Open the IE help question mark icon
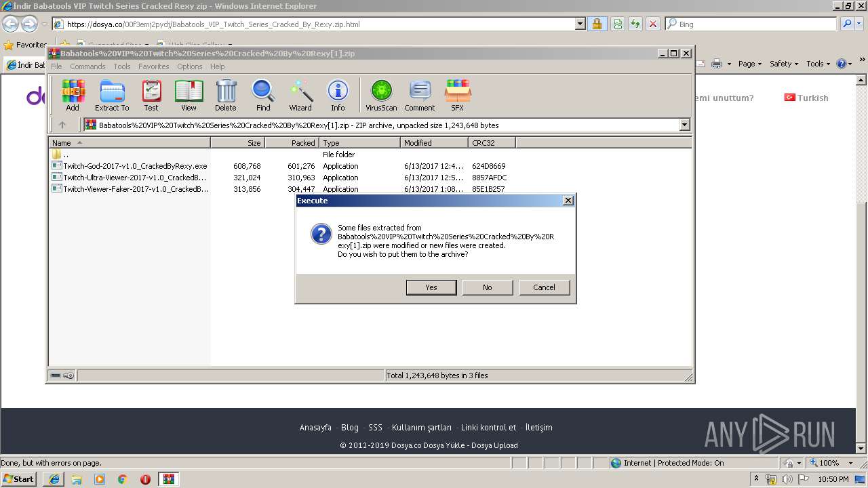 point(842,64)
